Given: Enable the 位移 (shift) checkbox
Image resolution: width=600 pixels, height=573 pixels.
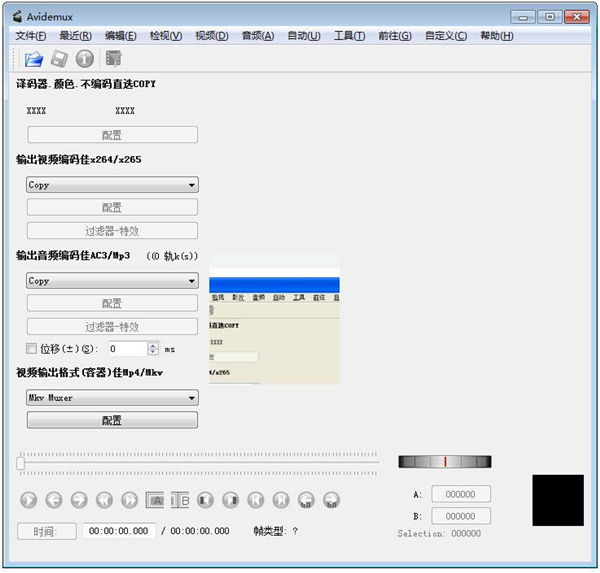Looking at the screenshot, I should (31, 349).
